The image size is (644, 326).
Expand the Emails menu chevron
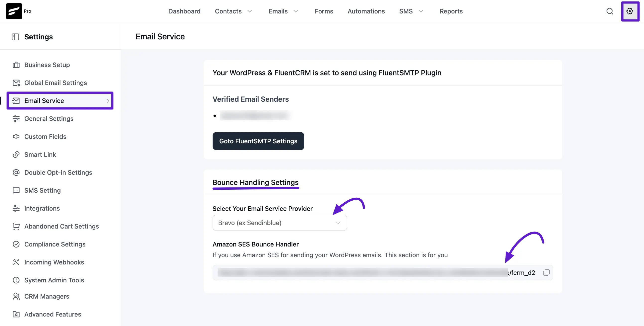[x=296, y=11]
